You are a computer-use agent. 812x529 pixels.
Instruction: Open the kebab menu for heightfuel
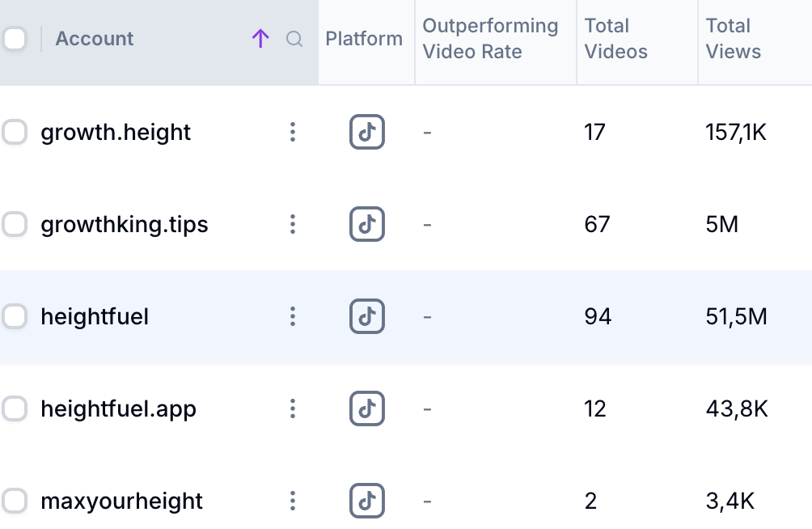(x=293, y=316)
